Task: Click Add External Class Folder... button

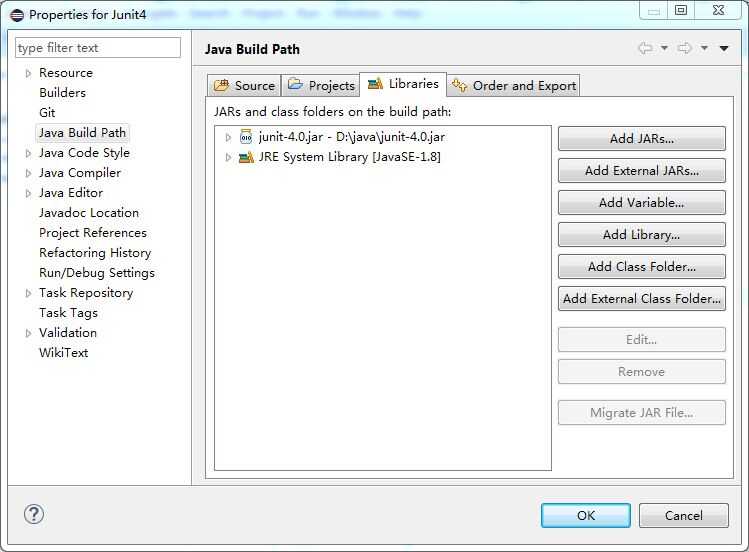Action: 642,298
